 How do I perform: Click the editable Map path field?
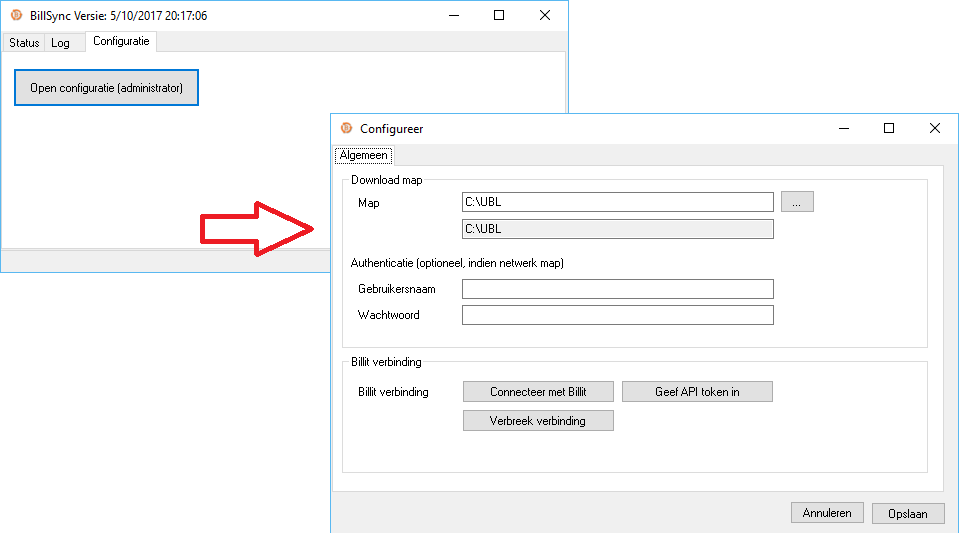(617, 202)
